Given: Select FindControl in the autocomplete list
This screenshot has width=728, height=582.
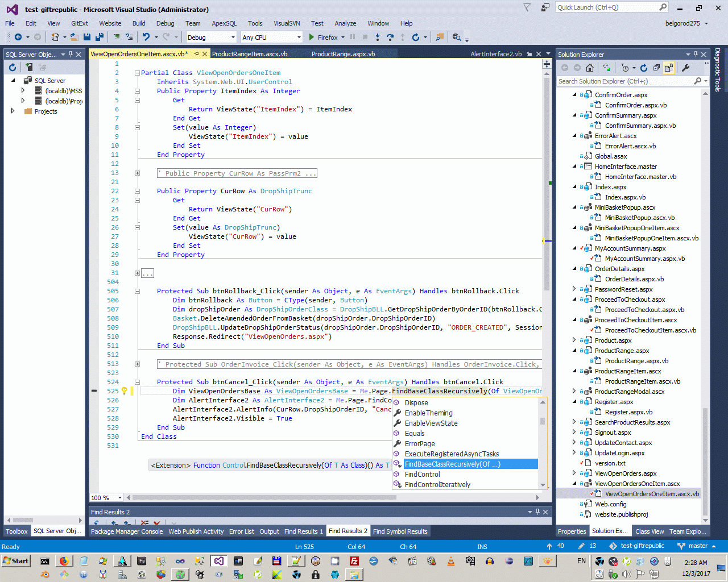Looking at the screenshot, I should pyautogui.click(x=422, y=475).
